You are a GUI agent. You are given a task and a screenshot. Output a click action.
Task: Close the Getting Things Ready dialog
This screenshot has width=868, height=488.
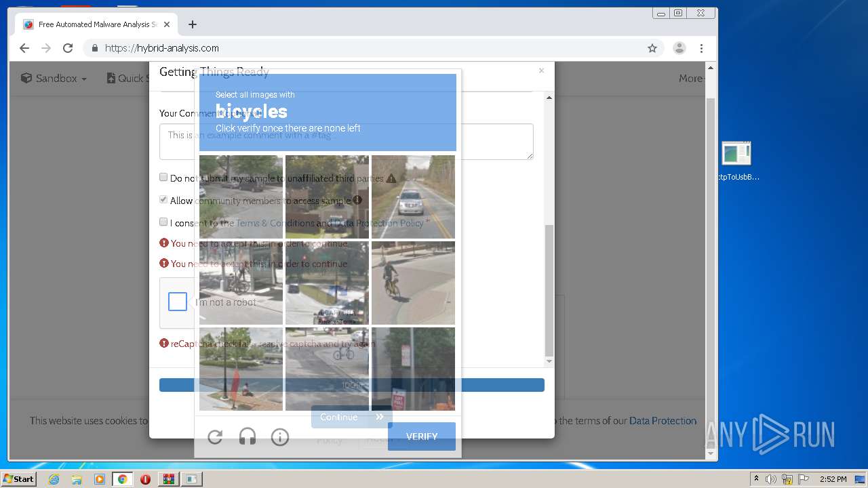(541, 70)
